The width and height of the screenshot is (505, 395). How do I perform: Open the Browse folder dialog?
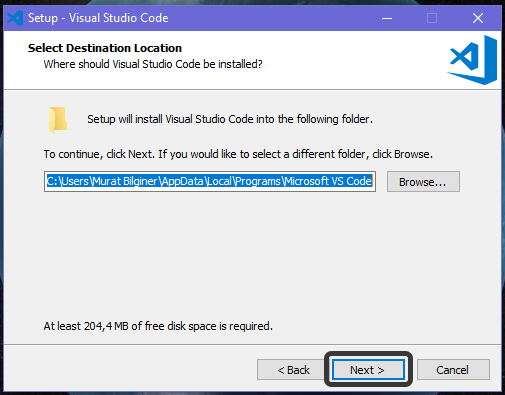click(x=423, y=182)
